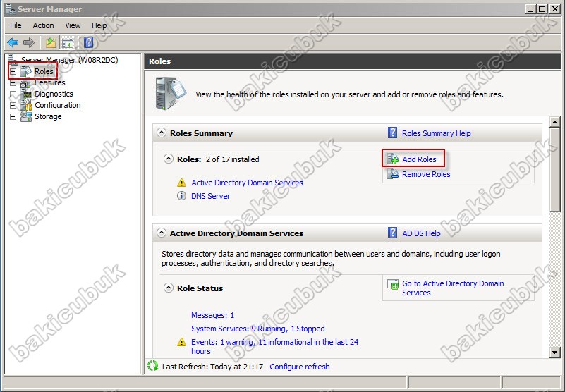This screenshot has height=392, width=565.
Task: Click the Server Manager title bar icon
Action: pos(10,9)
